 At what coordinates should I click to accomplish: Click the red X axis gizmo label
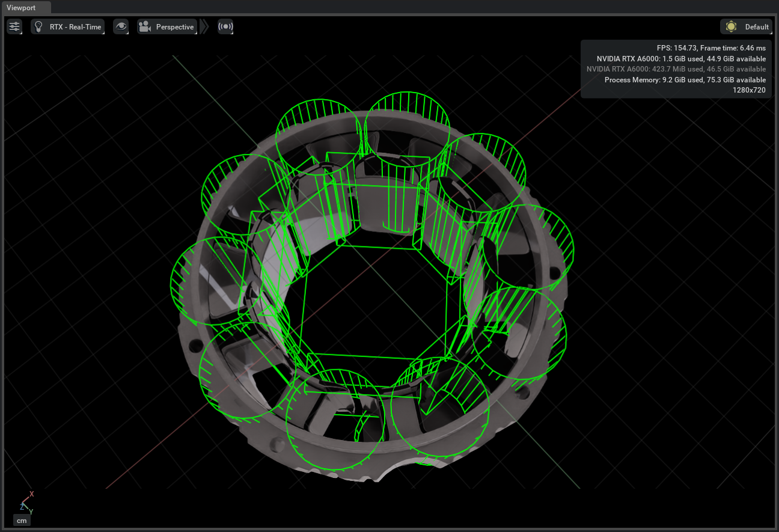31,494
